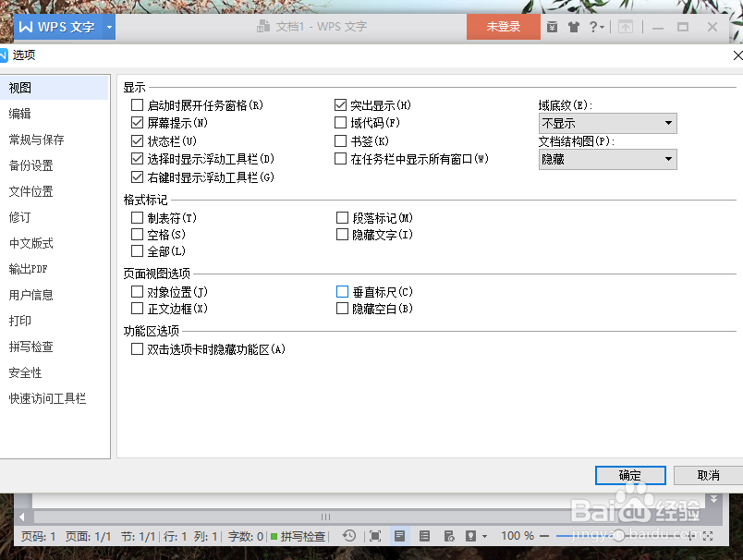Check 在任务栏中显示所有窗口(W)
The height and width of the screenshot is (560, 743).
pyautogui.click(x=340, y=159)
